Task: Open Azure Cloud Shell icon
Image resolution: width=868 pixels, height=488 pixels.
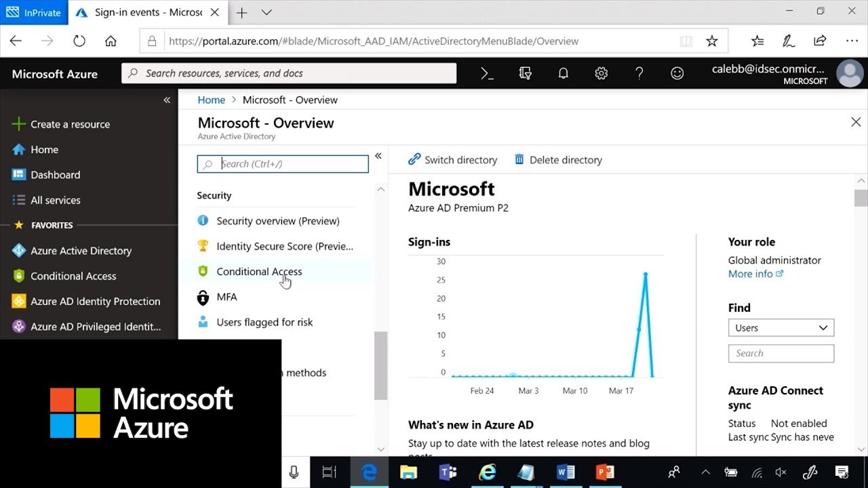Action: [x=487, y=74]
